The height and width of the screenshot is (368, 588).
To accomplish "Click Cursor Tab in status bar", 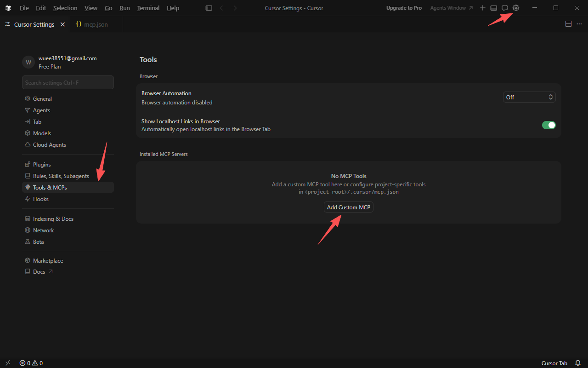I will coord(554,363).
